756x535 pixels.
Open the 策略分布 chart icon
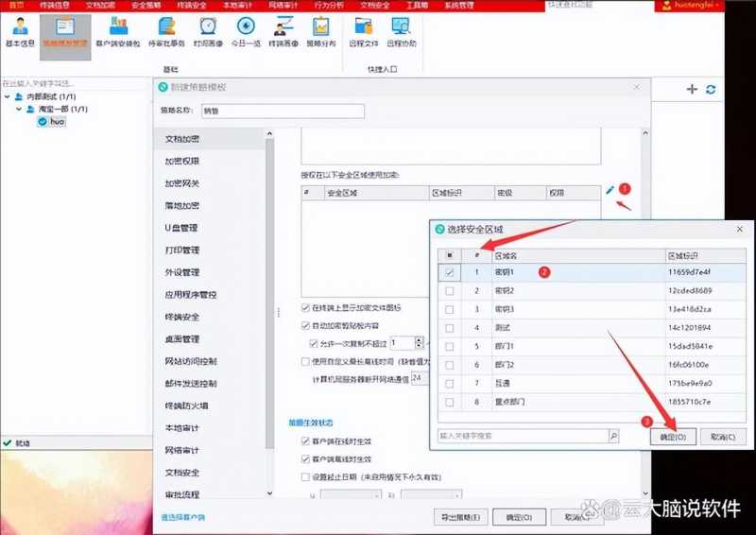click(320, 32)
